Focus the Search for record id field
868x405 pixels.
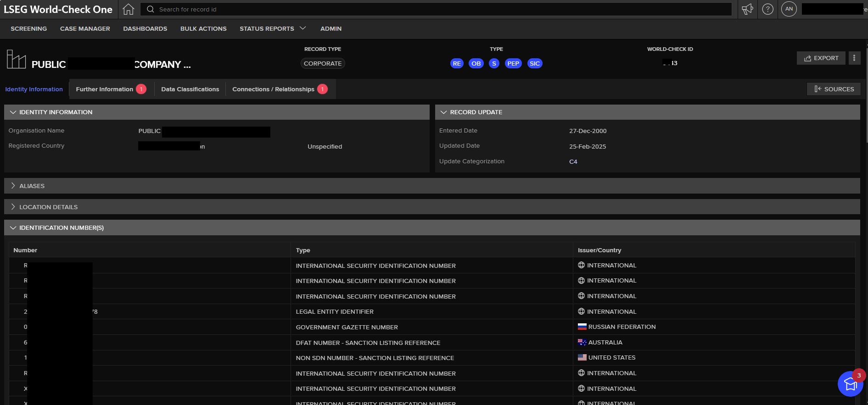[x=436, y=9]
